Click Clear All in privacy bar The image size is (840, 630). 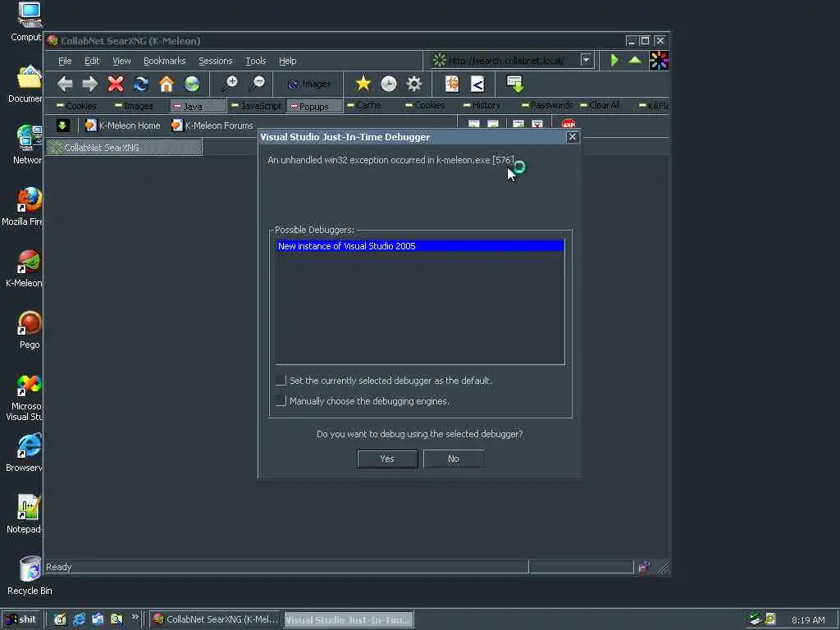[x=600, y=105]
